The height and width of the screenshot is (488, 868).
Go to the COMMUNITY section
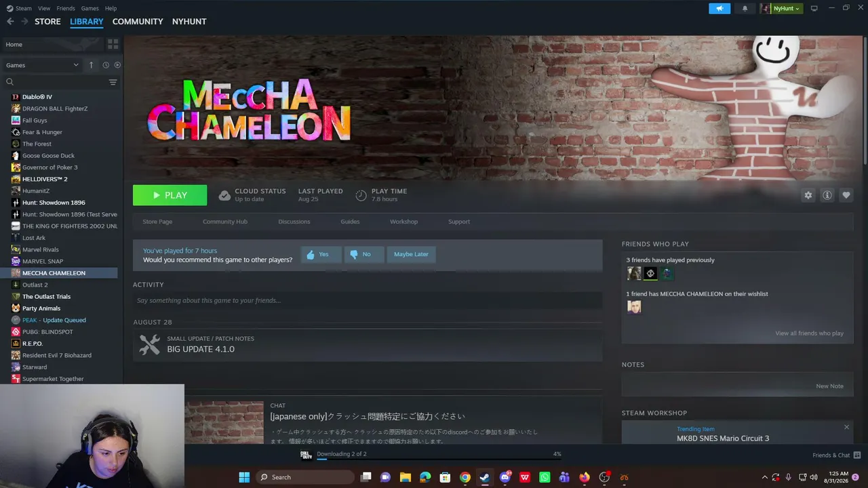coord(138,22)
